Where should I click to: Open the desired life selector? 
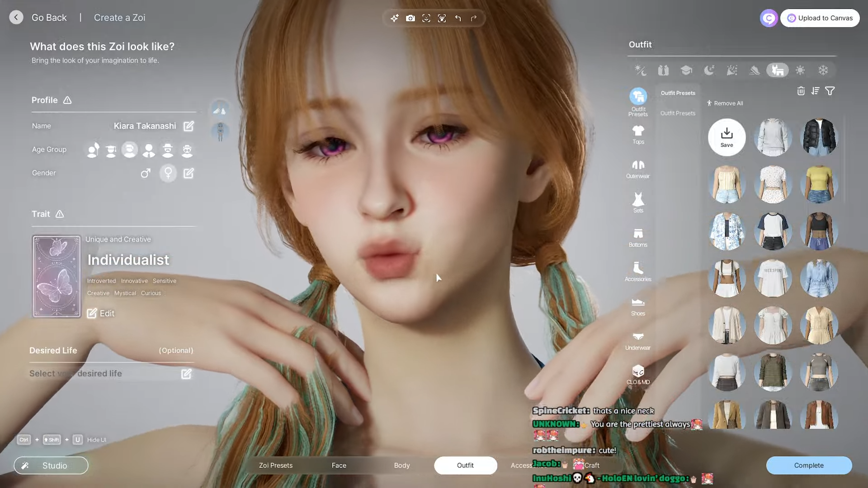[x=186, y=374]
